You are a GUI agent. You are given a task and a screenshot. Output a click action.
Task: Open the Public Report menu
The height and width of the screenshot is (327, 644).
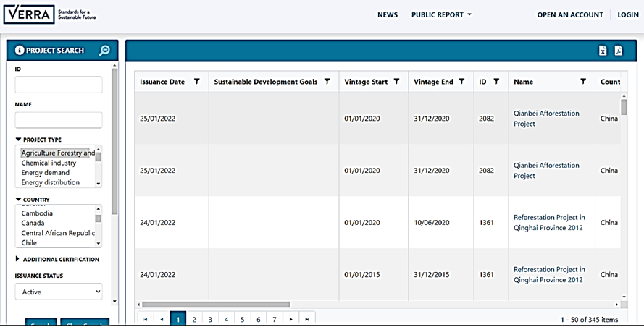[441, 14]
